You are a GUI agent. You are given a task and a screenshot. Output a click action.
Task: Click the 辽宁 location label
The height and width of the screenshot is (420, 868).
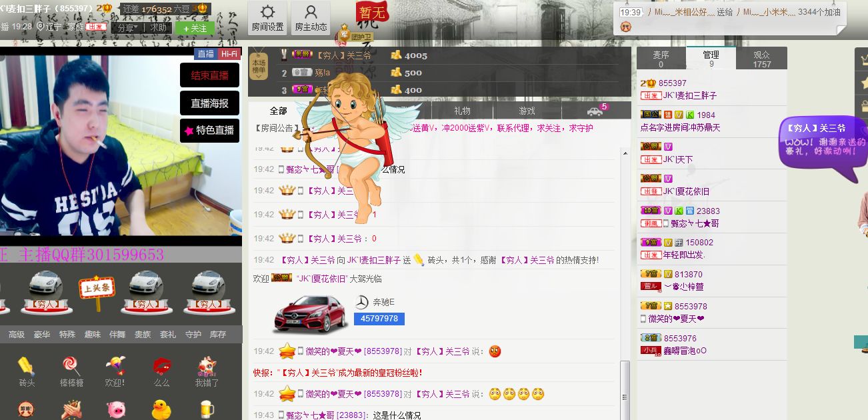[x=54, y=27]
